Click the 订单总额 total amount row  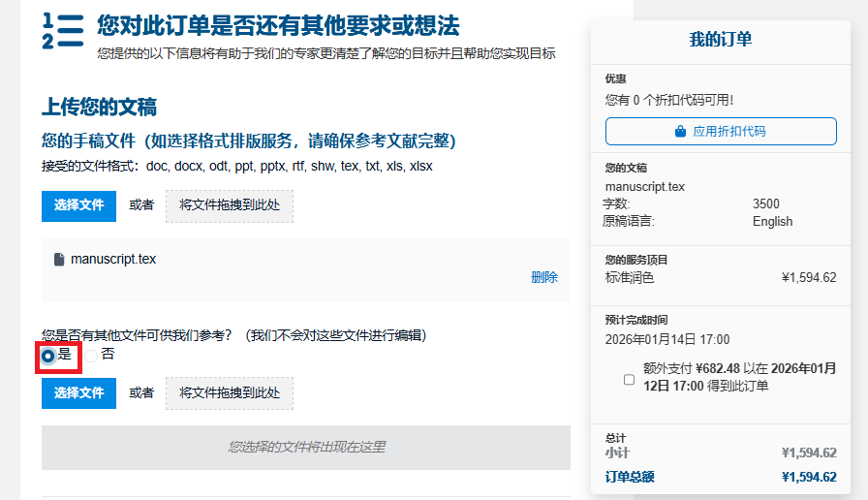point(720,477)
